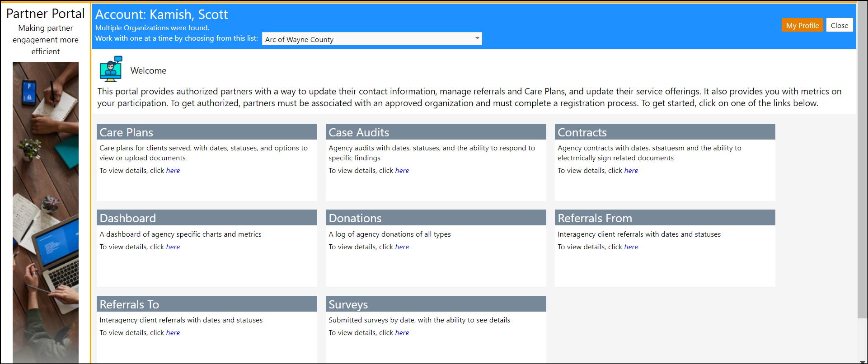This screenshot has height=364, width=868.
Task: Click the Referrals To card header
Action: pyautogui.click(x=207, y=304)
